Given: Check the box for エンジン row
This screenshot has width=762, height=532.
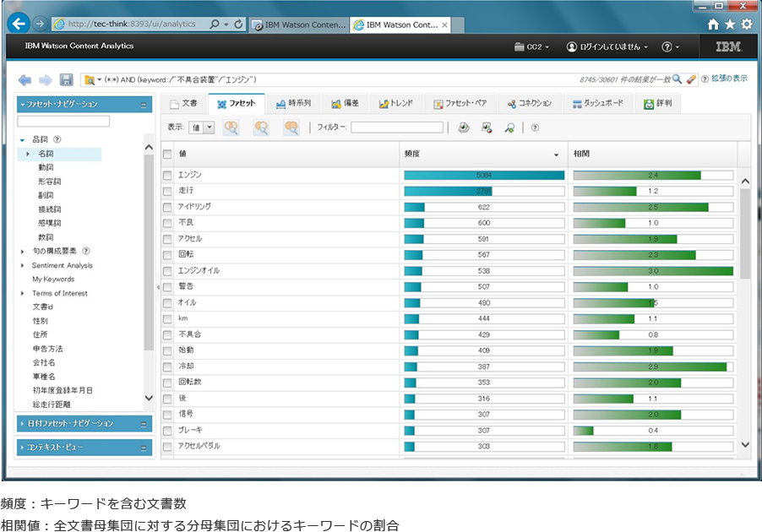Looking at the screenshot, I should click(x=167, y=175).
